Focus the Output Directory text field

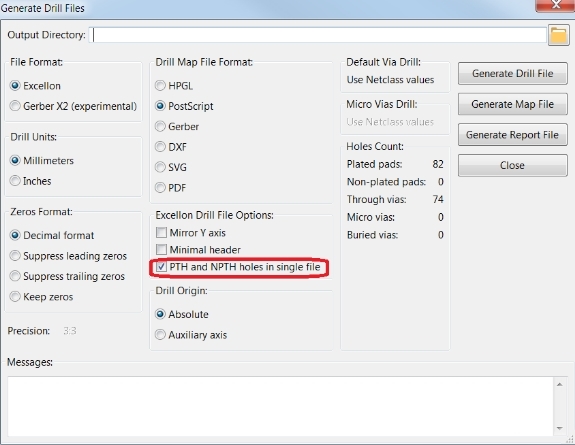click(x=318, y=35)
